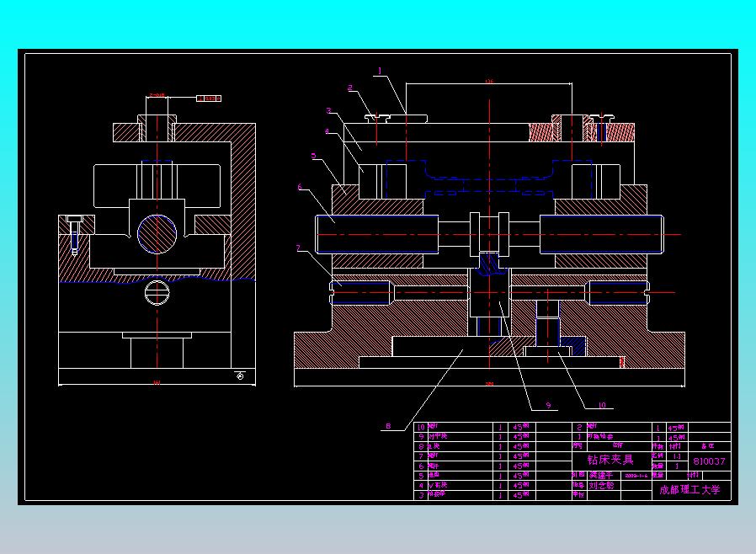The width and height of the screenshot is (756, 554).
Task: Select the hatched round shaft section in left view
Action: pyautogui.click(x=157, y=234)
